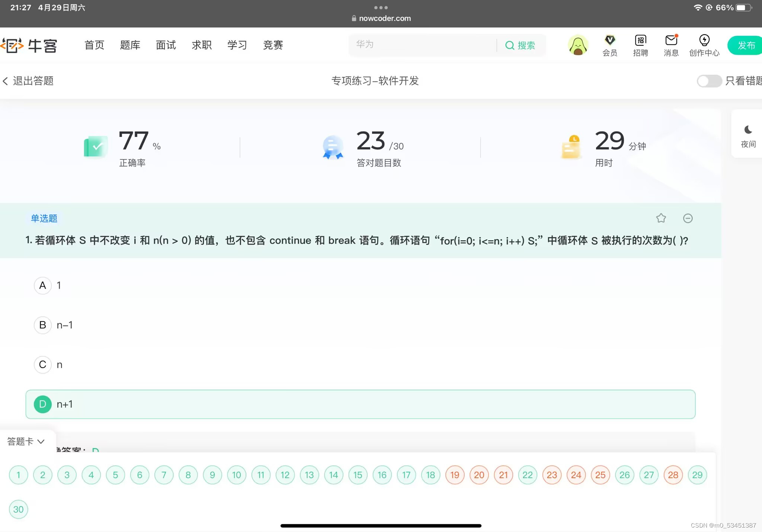762x532 pixels.
Task: Collapse the 答题卡 answer card panel
Action: click(x=26, y=441)
